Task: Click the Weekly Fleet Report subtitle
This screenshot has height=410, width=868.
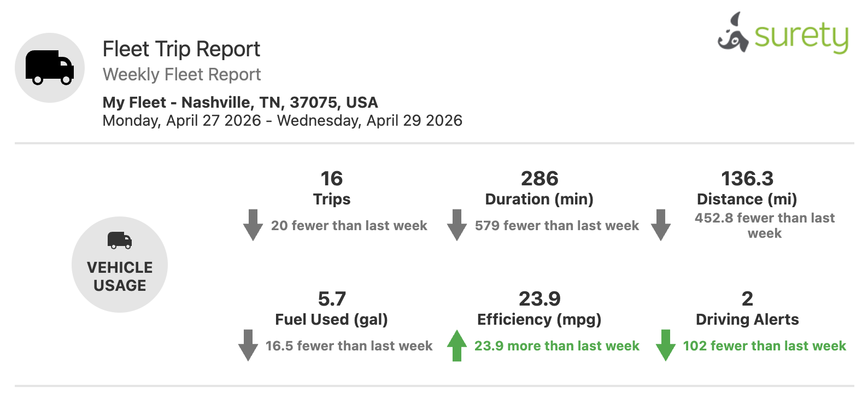Action: 182,74
